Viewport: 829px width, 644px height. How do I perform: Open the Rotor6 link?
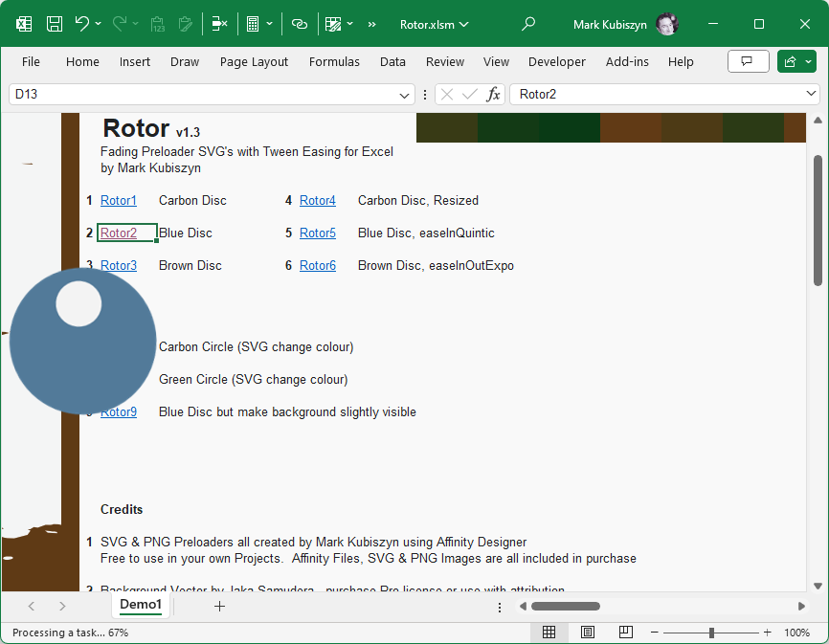317,266
